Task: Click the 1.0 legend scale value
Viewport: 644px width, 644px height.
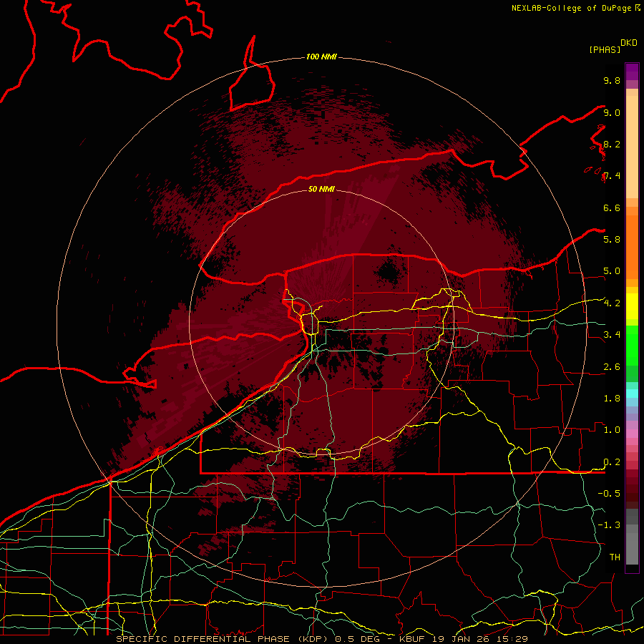Action: coord(612,430)
